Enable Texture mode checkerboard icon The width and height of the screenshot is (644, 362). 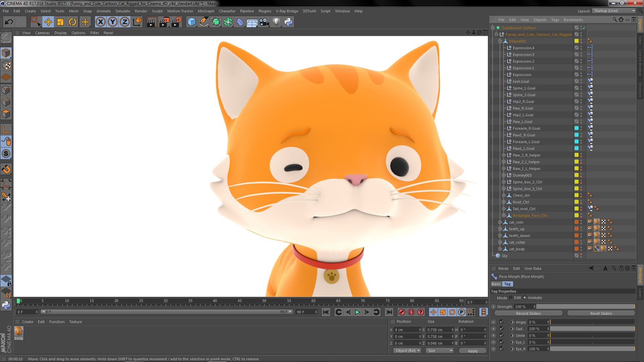coord(6,65)
